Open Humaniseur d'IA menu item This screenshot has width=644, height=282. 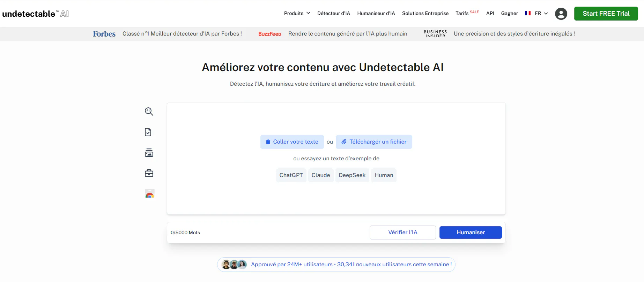(x=376, y=13)
